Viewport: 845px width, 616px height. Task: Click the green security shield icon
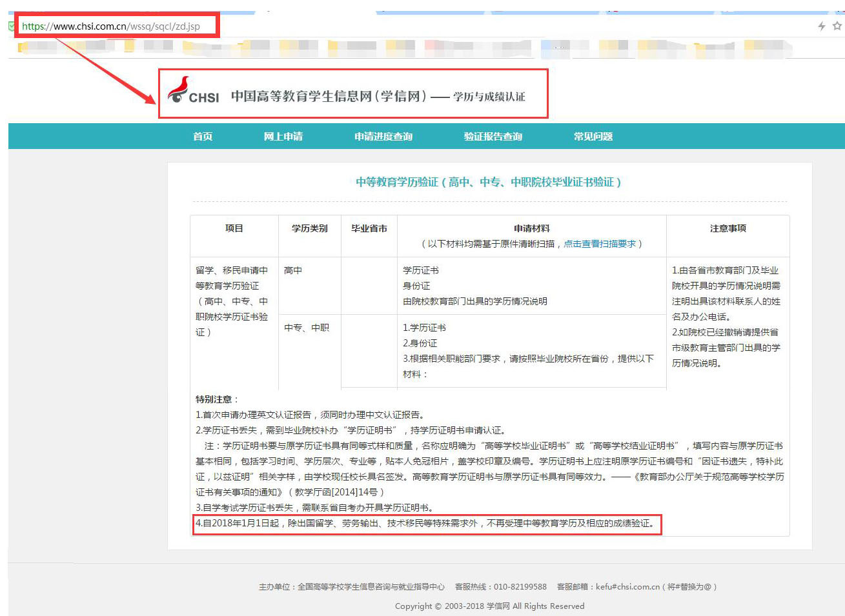[12, 26]
